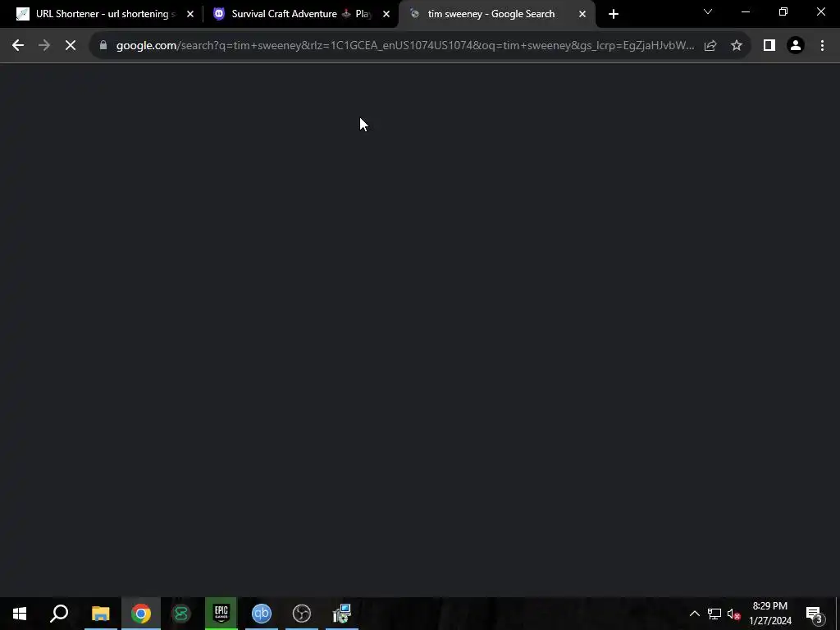Close the tim sweeney Google Search tab
This screenshot has width=840, height=630.
(x=582, y=14)
